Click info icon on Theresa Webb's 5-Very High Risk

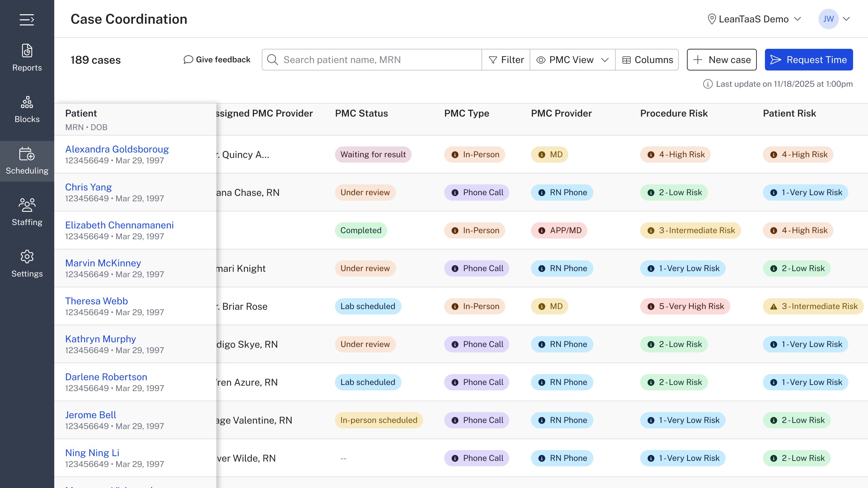[651, 307]
